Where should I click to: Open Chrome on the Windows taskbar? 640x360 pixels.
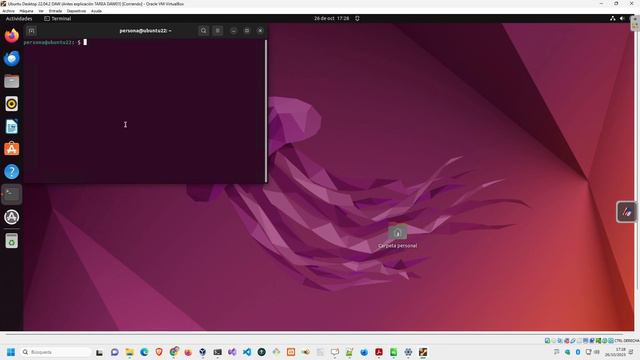point(174,352)
